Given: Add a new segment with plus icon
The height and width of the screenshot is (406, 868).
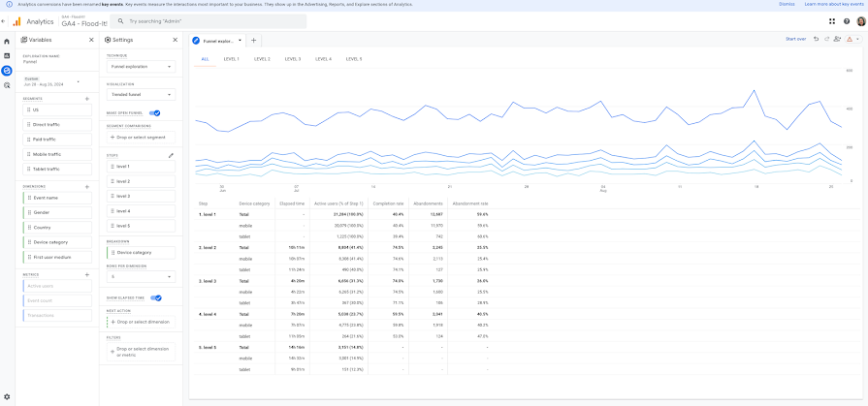Looking at the screenshot, I should 87,99.
